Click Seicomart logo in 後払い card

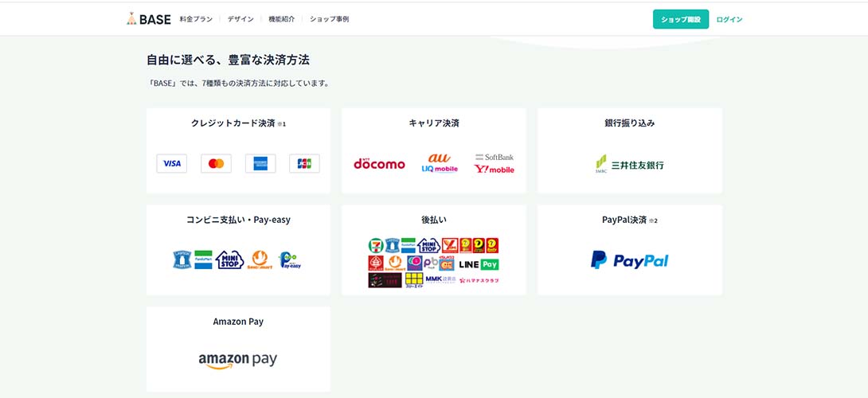click(x=395, y=263)
